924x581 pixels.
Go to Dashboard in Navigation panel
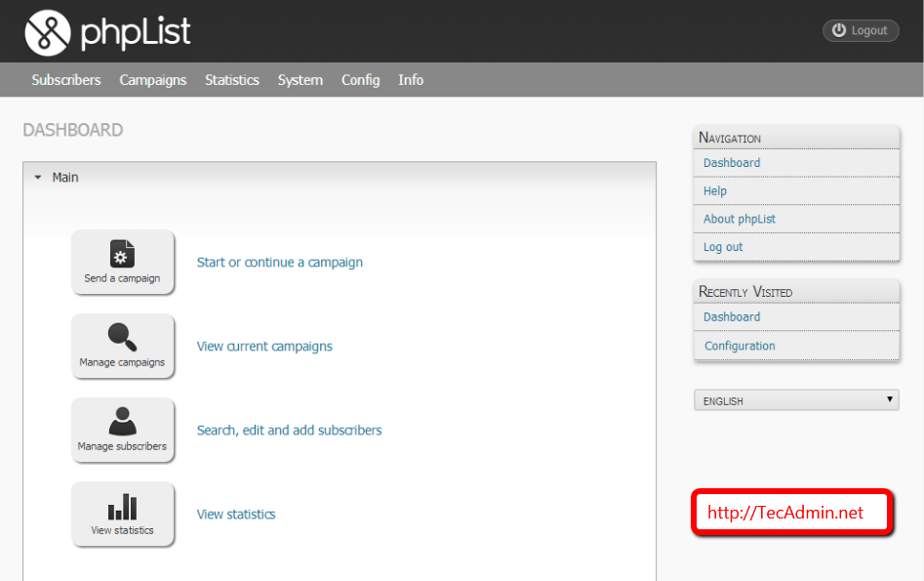tap(797, 163)
